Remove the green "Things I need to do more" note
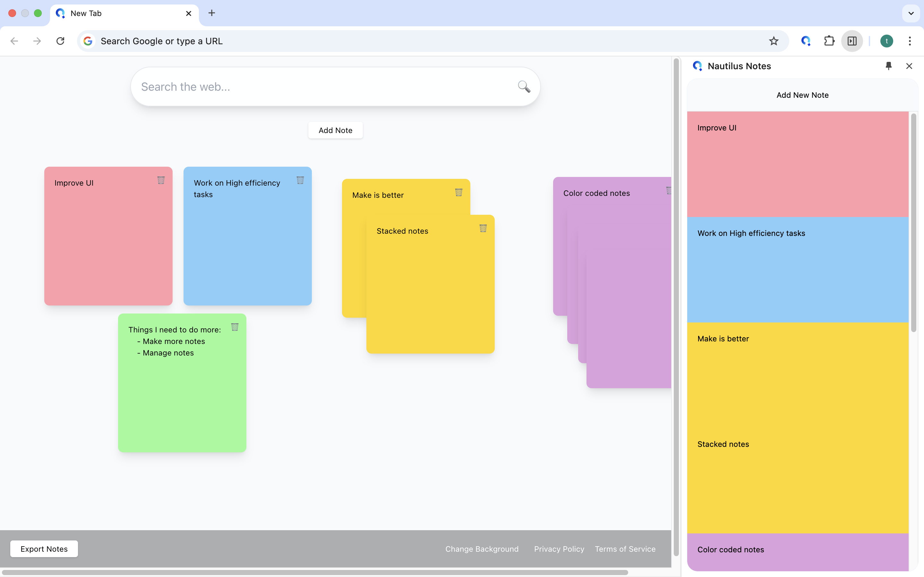This screenshot has width=924, height=577. [x=235, y=327]
